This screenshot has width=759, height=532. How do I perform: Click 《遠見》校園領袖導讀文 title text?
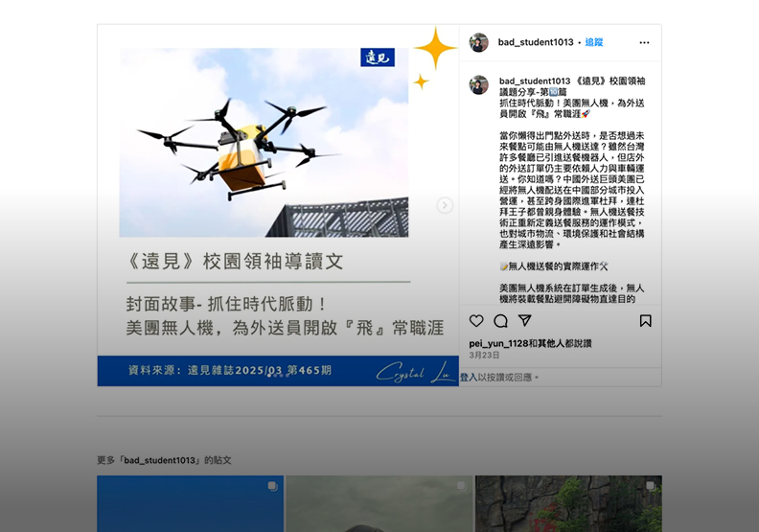235,262
